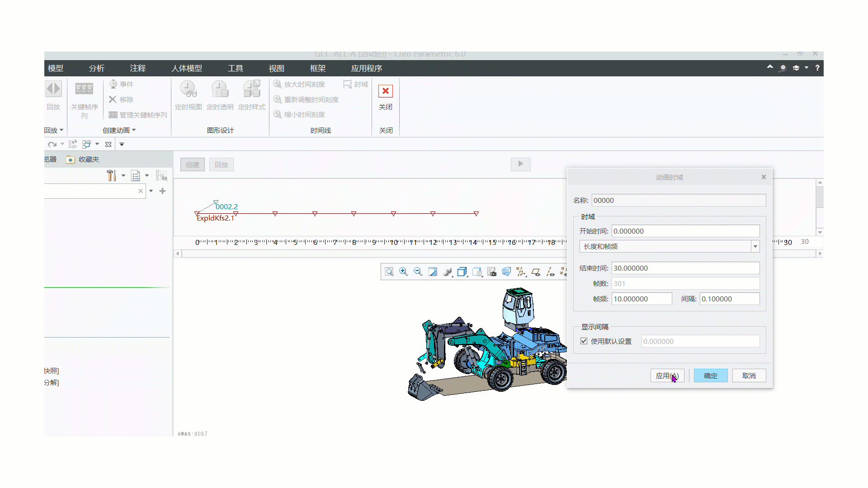Image resolution: width=868 pixels, height=488 pixels.
Task: Open the 视图 ribbon tab
Action: coord(276,68)
